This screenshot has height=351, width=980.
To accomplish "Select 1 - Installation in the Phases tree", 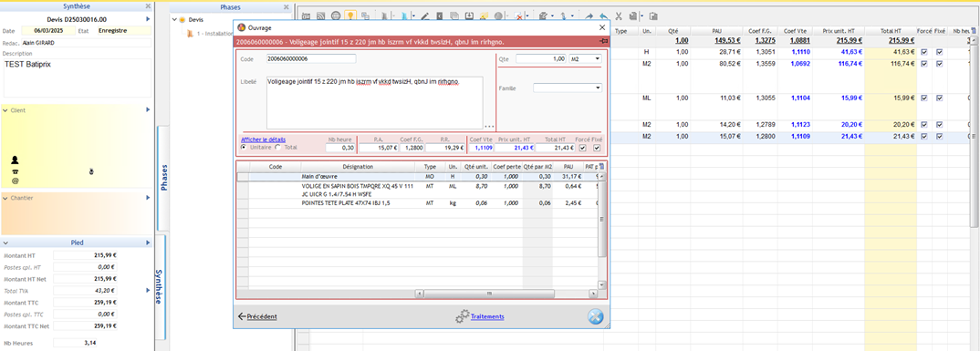I will coord(214,33).
